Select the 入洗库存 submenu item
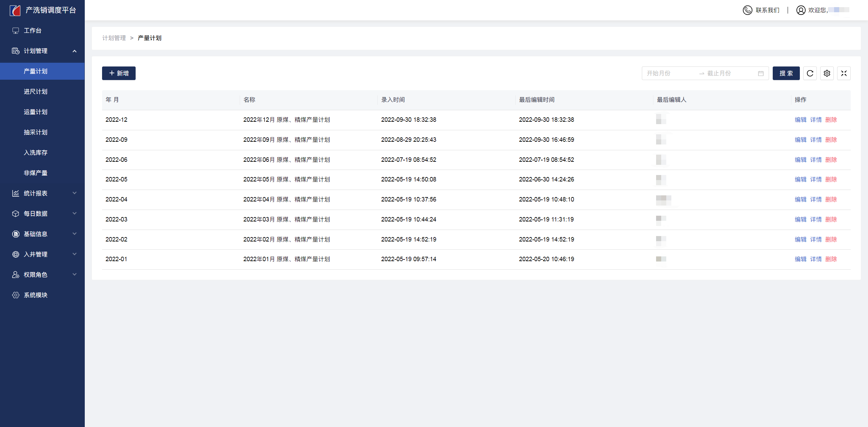Viewport: 868px width, 427px height. coord(36,153)
